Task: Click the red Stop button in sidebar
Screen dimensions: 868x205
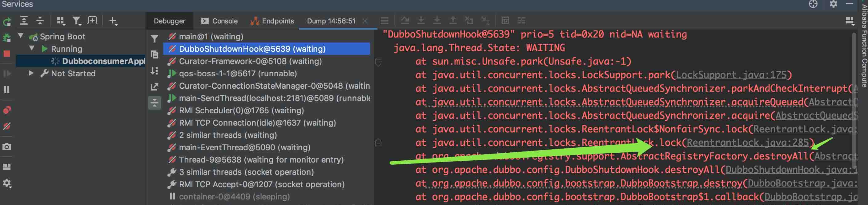Action: pos(7,54)
